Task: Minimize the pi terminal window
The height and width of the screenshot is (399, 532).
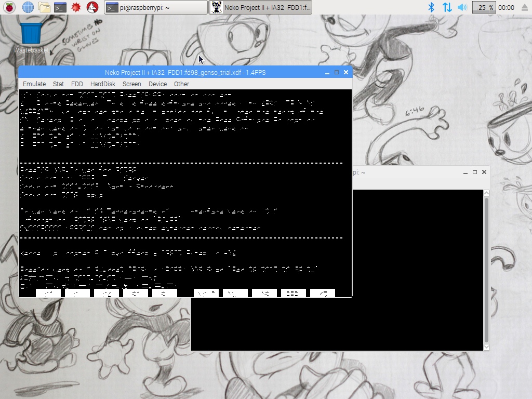Action: (465, 172)
